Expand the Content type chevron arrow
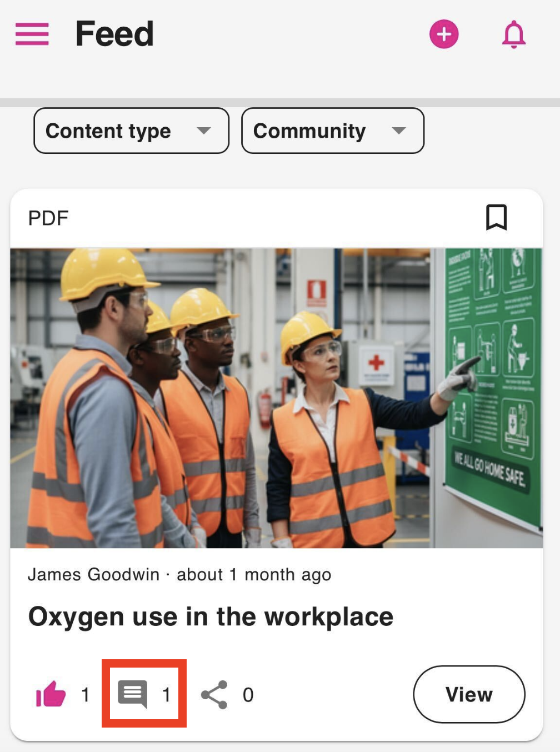The image size is (560, 752). pyautogui.click(x=204, y=131)
